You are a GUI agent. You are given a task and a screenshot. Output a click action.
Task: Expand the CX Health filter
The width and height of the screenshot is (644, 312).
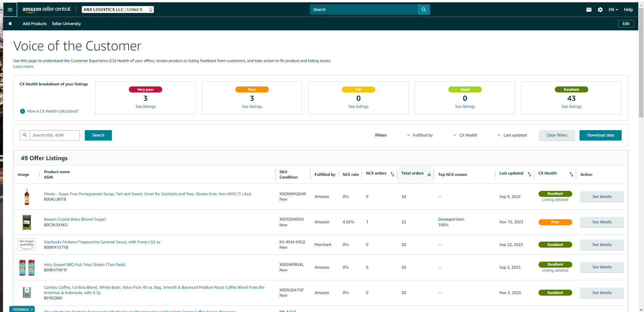click(465, 135)
